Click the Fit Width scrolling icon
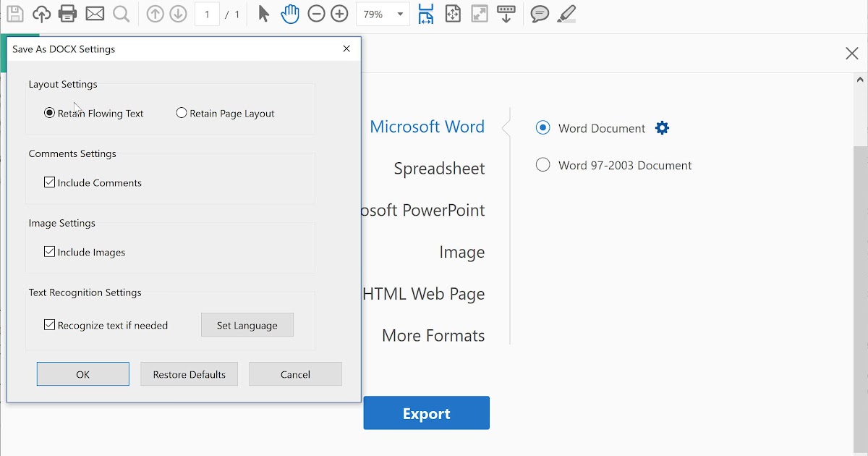This screenshot has height=456, width=868. click(426, 14)
